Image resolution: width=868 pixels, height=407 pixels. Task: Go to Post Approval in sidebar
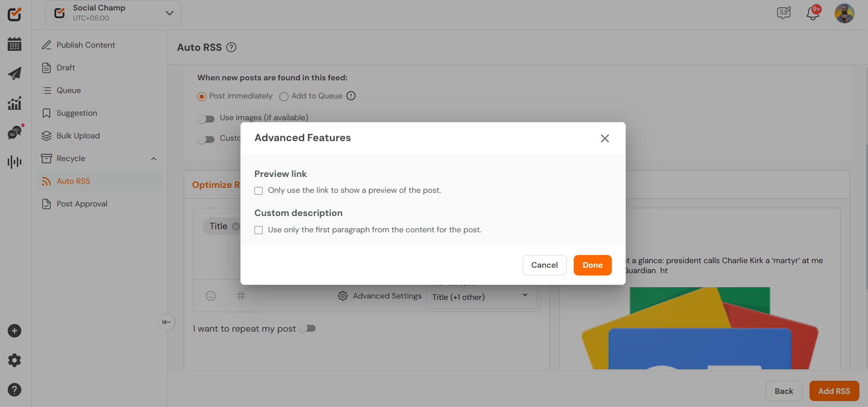[x=82, y=204]
